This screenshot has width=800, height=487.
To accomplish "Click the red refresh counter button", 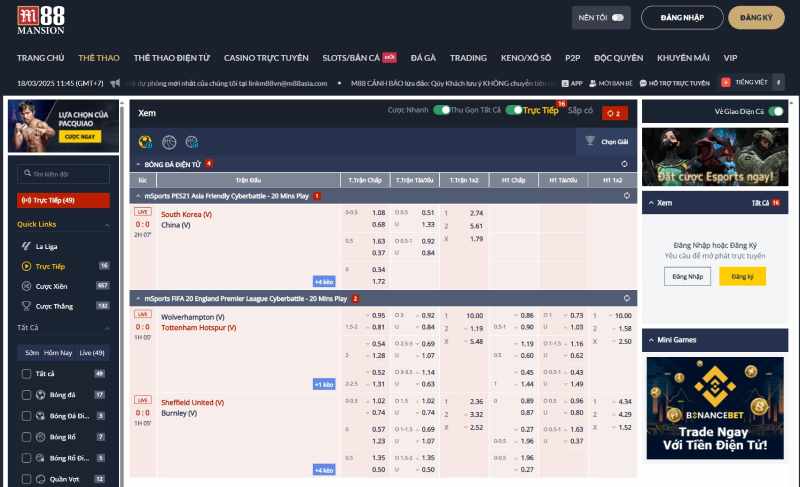I will 614,113.
